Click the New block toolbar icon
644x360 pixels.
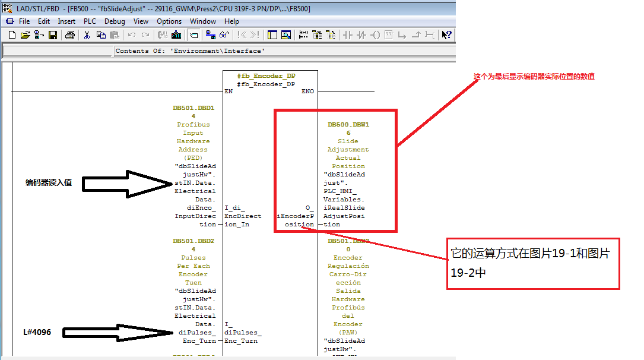coord(12,35)
